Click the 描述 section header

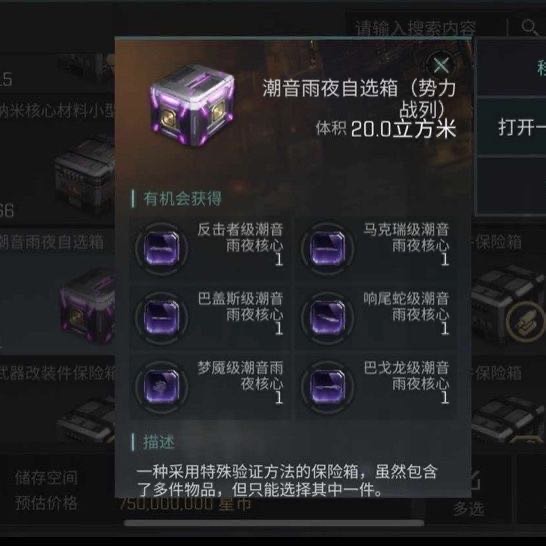(159, 442)
